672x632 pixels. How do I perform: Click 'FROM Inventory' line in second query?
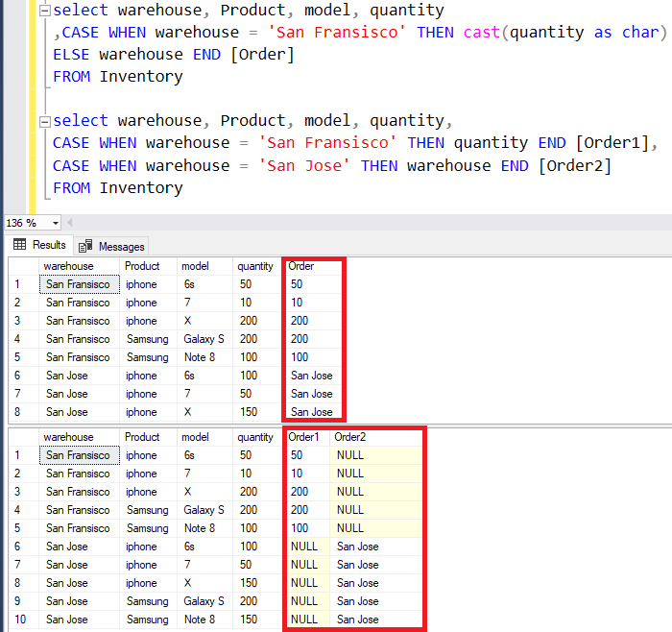point(118,188)
